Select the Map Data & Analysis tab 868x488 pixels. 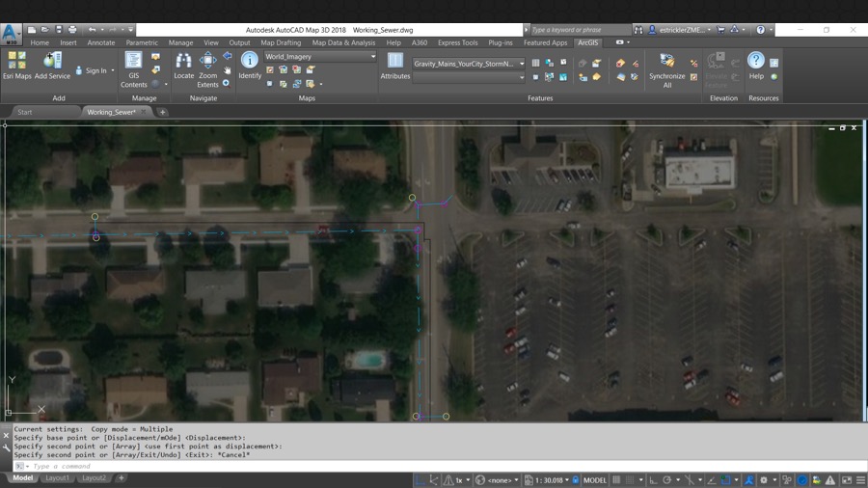coord(343,42)
